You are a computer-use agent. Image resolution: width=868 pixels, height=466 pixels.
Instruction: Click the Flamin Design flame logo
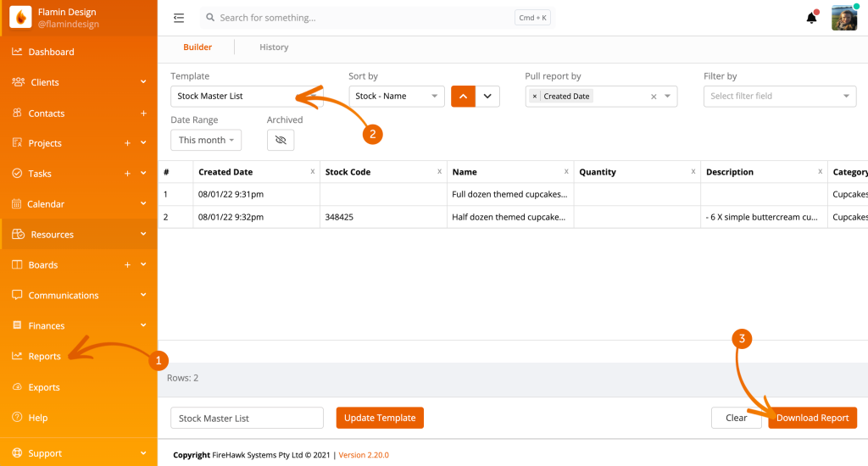coord(20,18)
